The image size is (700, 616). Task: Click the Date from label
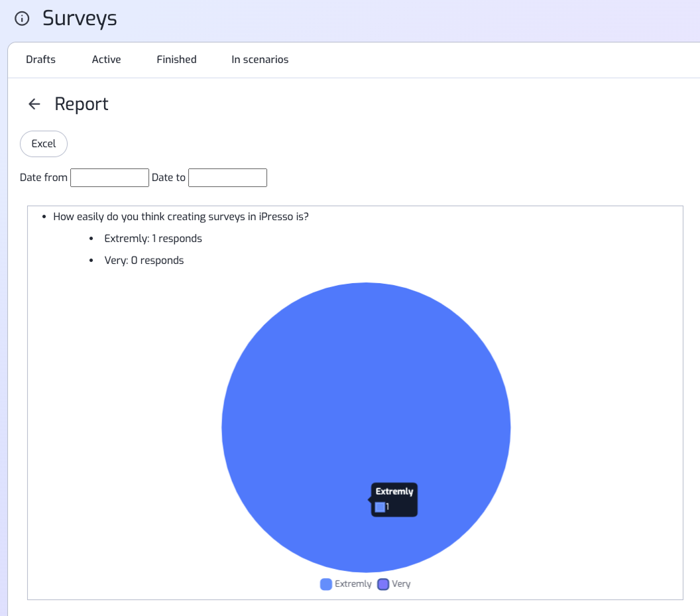(43, 177)
